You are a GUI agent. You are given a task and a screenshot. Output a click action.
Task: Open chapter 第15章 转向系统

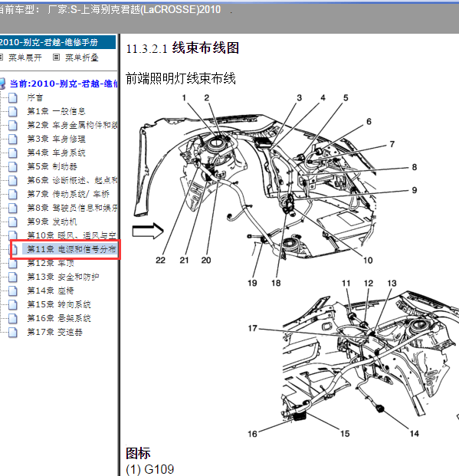(59, 304)
